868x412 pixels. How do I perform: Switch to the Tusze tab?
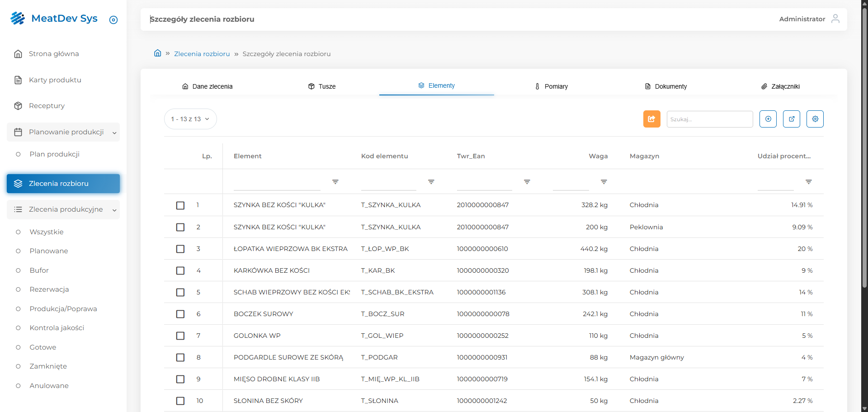322,86
